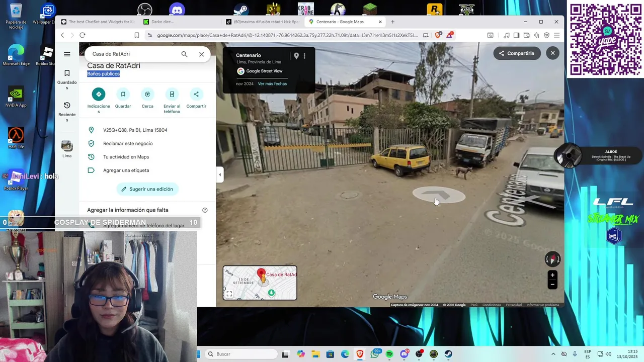The height and width of the screenshot is (362, 644).
Task: Open the browser main menu icon
Action: pyautogui.click(x=556, y=35)
